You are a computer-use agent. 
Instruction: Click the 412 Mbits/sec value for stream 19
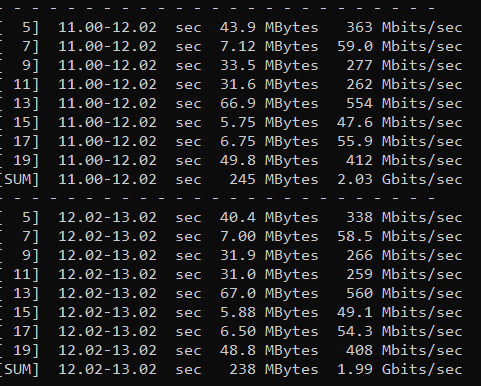point(404,161)
